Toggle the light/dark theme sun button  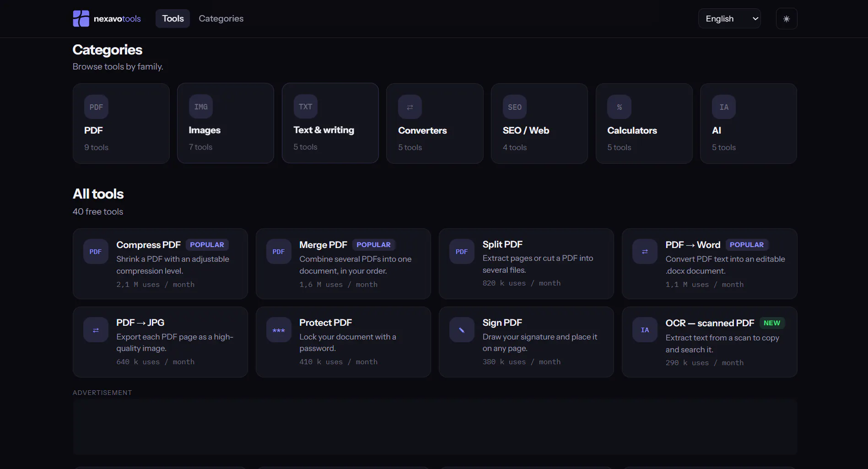pyautogui.click(x=787, y=19)
